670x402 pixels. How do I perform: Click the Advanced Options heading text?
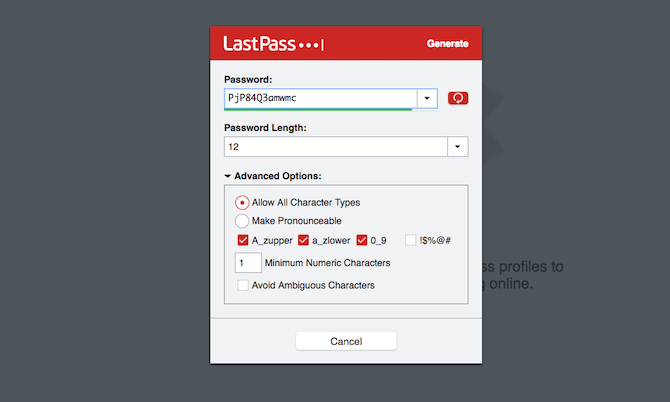click(278, 176)
